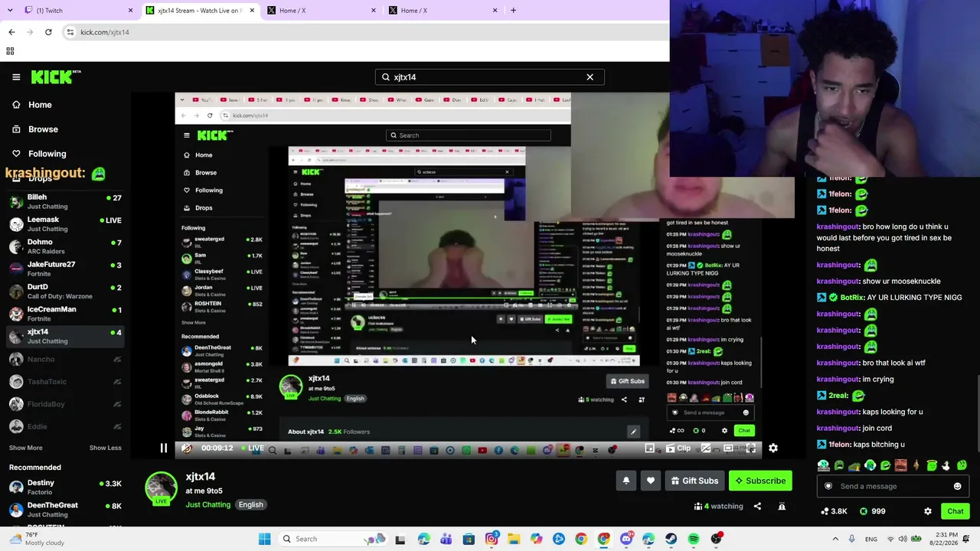Create a clip with the Clip button
Screen dimensions: 980x551
pyautogui.click(x=678, y=448)
